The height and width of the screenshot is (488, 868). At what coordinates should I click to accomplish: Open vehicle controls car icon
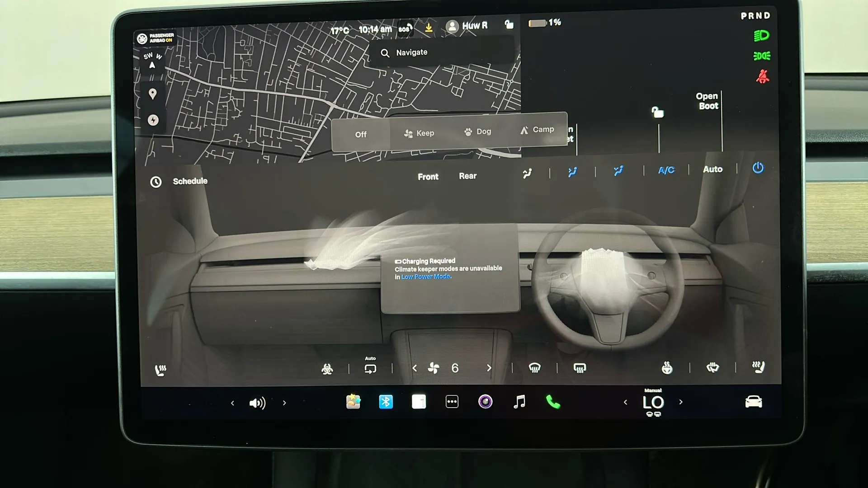coord(753,401)
